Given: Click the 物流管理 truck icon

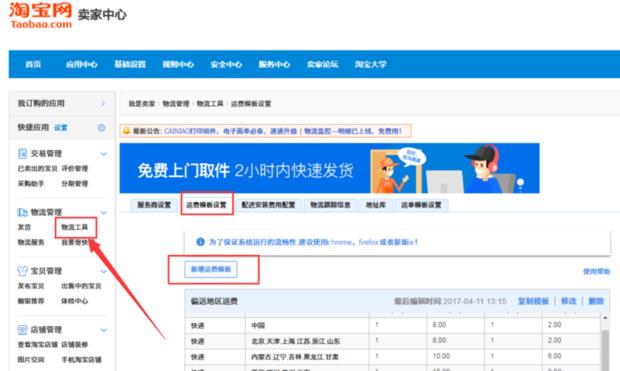Looking at the screenshot, I should [x=22, y=212].
